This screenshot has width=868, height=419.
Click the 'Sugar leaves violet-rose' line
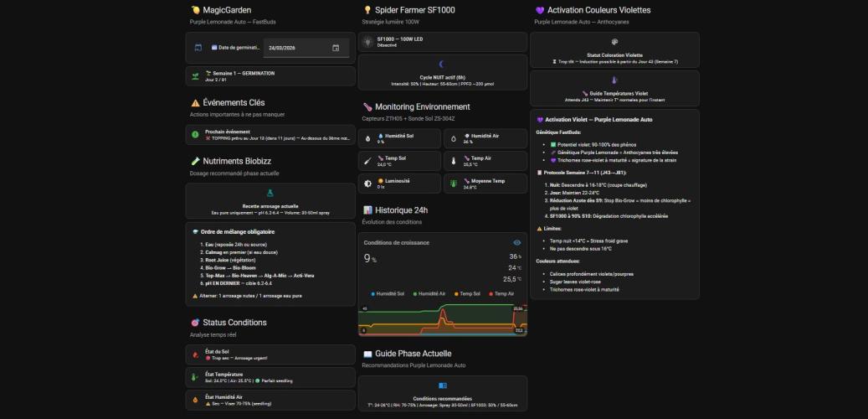[577, 282]
